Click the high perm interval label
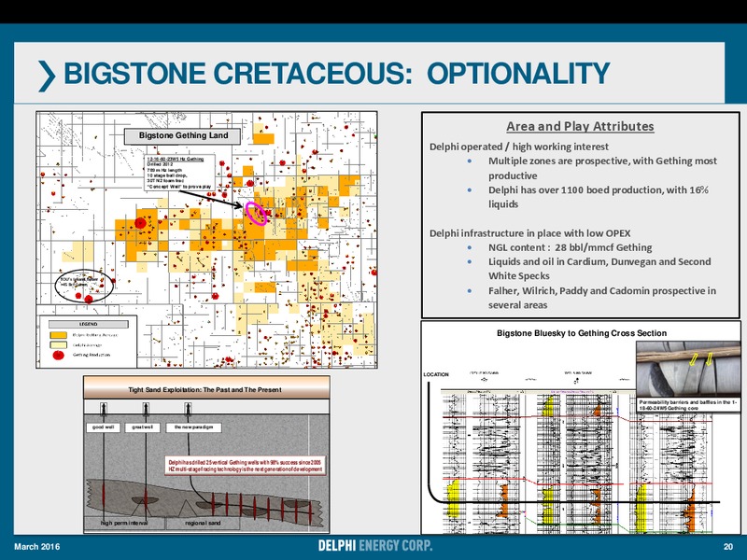Screen dimensions: 747x560 [124, 523]
